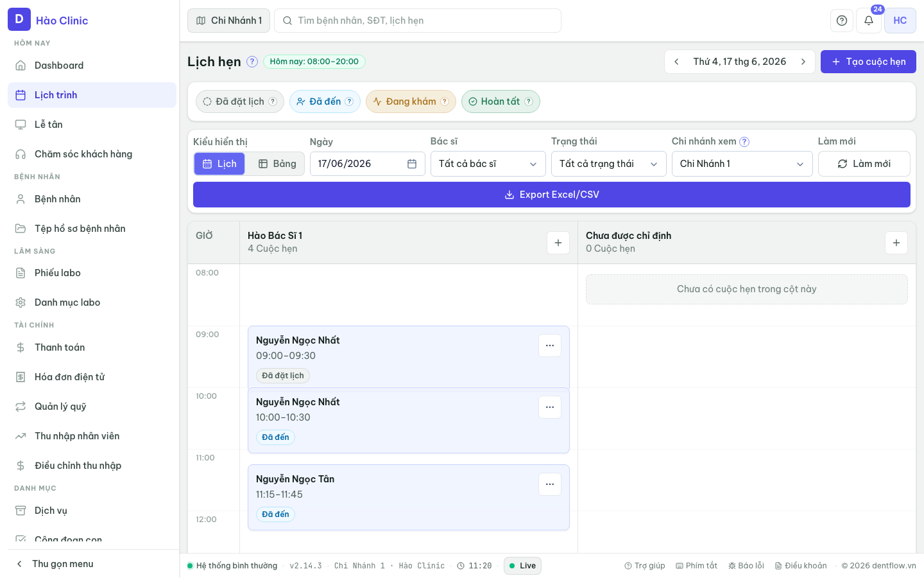Open Danh mục labo page
Viewport: 924px width, 578px height.
click(92, 302)
